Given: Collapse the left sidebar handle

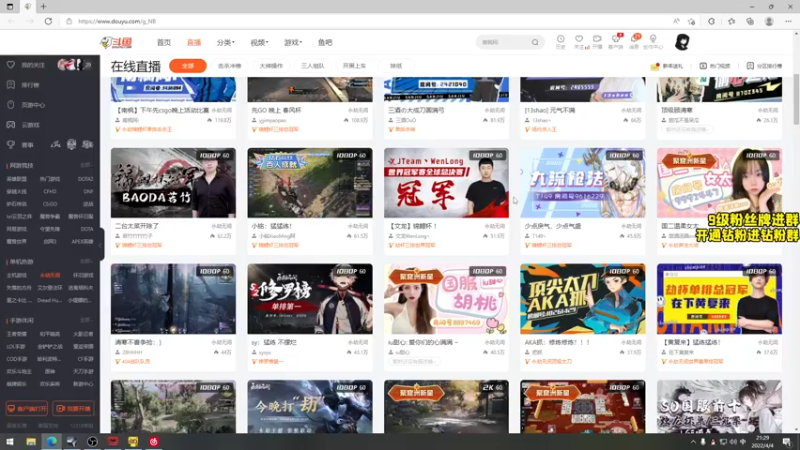Looking at the screenshot, I should [x=101, y=245].
